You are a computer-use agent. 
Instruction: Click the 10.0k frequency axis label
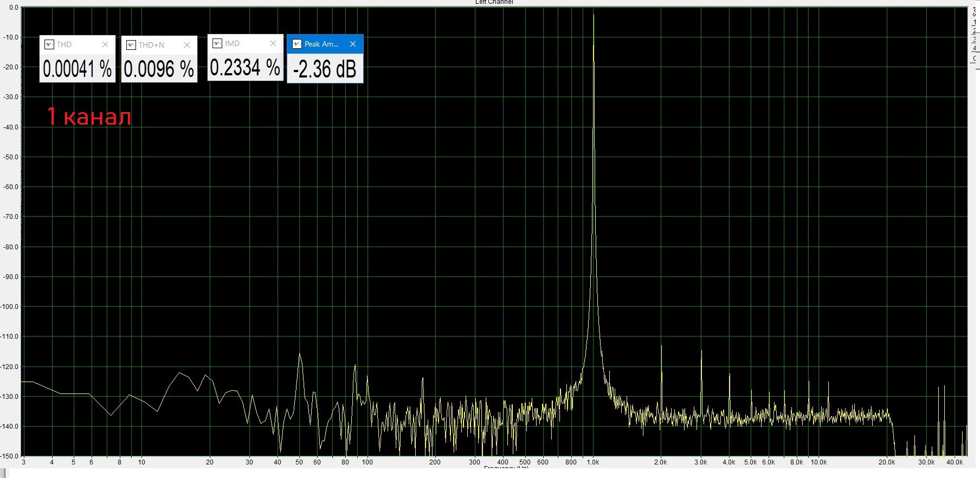coord(818,462)
